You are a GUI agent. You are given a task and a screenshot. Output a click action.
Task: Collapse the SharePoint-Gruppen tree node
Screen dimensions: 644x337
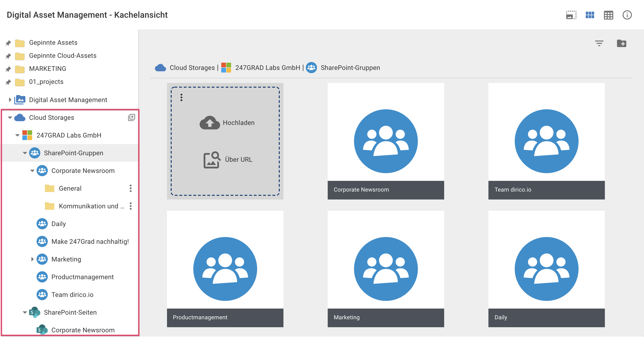pyautogui.click(x=25, y=153)
